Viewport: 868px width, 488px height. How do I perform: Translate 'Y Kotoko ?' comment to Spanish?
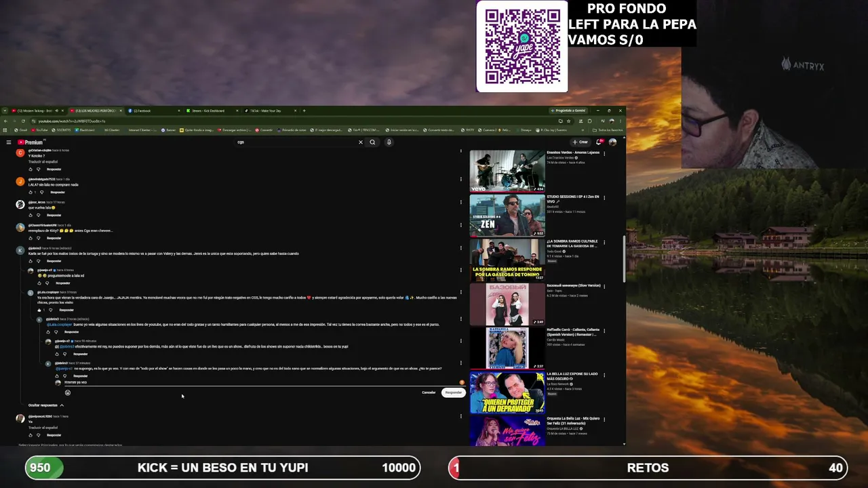click(x=43, y=162)
